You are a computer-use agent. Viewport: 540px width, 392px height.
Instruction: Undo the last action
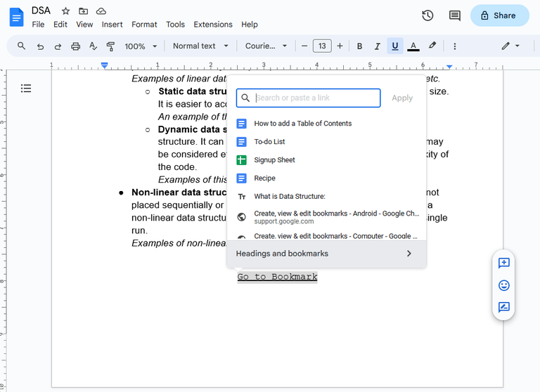pyautogui.click(x=40, y=46)
